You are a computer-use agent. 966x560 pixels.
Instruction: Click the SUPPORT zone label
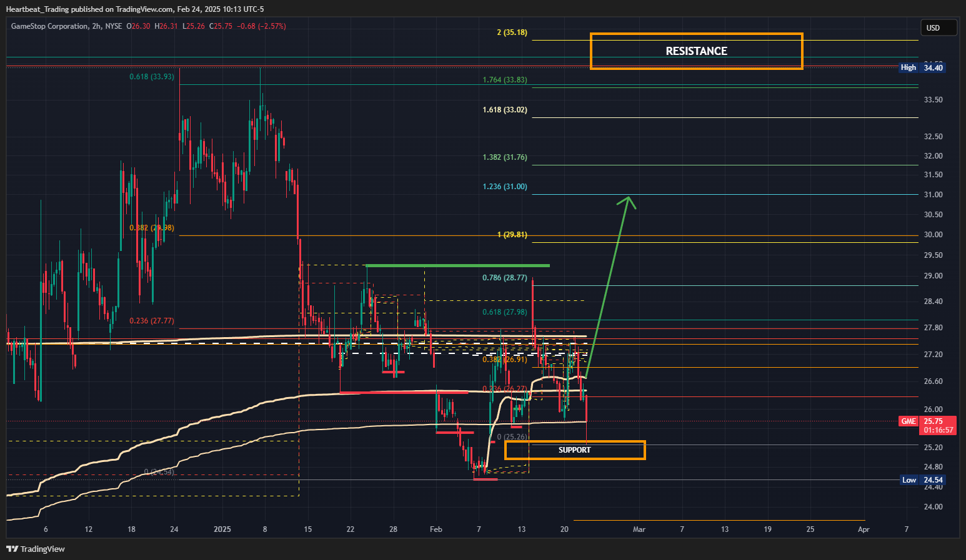click(x=574, y=450)
